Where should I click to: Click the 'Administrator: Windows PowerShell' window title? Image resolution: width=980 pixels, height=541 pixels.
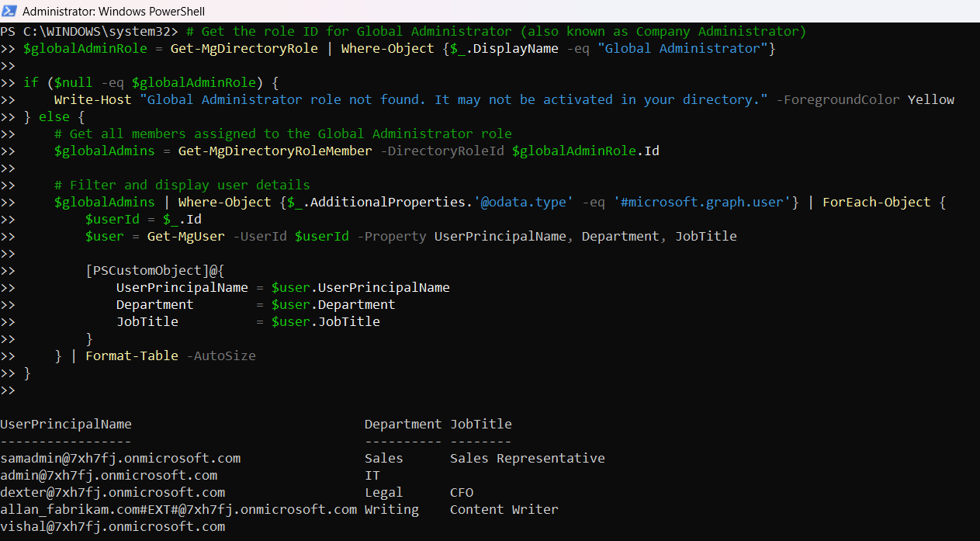114,12
